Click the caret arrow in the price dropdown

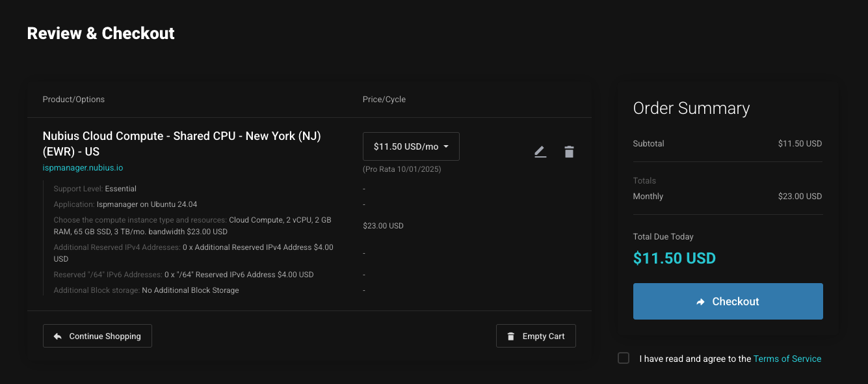tap(446, 146)
